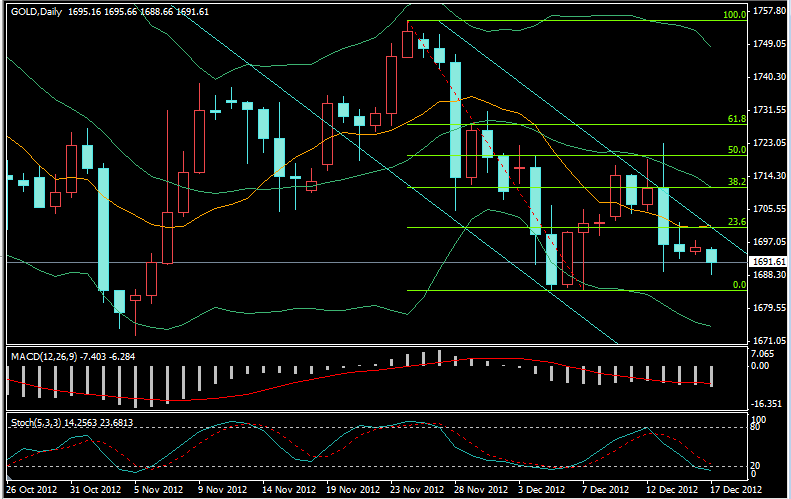Click the 7 Dec 2012 date label
This screenshot has height=499, width=791.
click(x=605, y=490)
